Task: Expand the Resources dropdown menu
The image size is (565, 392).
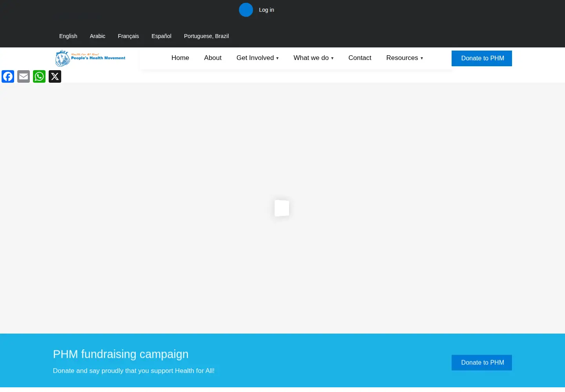Action: 405,58
